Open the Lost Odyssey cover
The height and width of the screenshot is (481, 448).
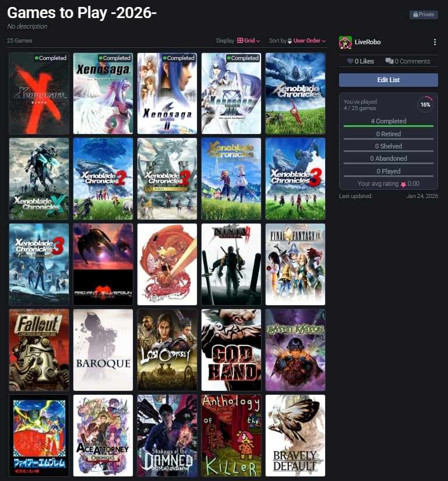(x=167, y=350)
